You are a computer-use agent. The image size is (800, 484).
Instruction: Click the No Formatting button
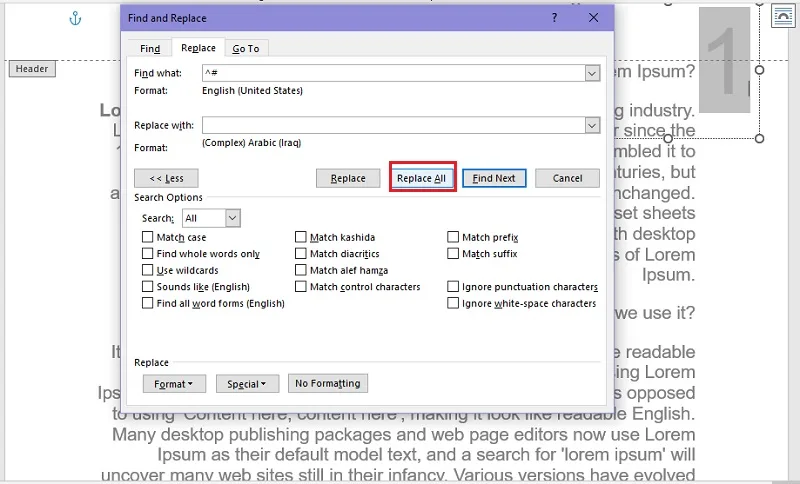328,384
